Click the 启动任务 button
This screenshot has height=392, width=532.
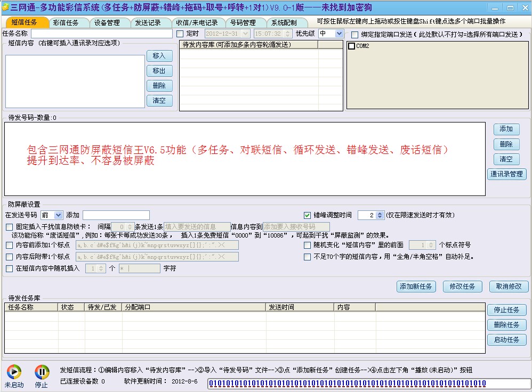pyautogui.click(x=507, y=340)
